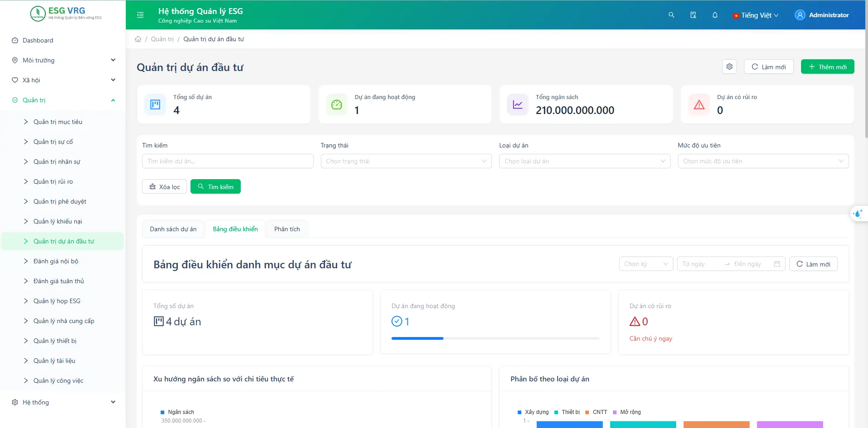Expand the Hệ thống menu chevron
868x428 pixels.
(x=113, y=402)
